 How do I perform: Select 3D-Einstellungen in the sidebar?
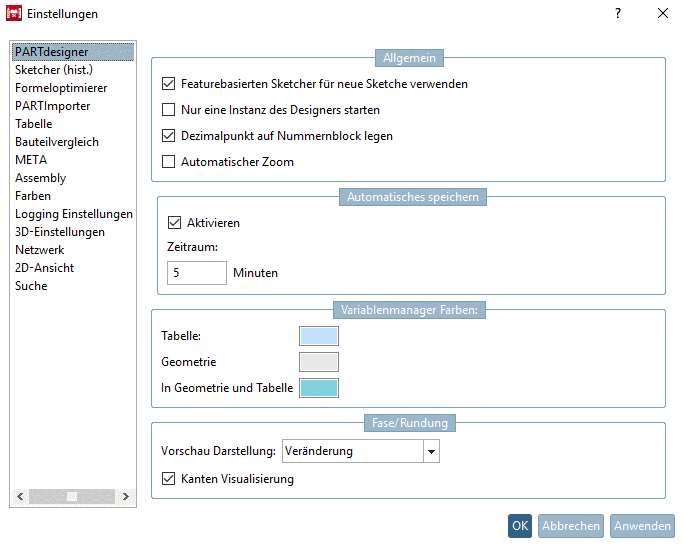click(59, 232)
